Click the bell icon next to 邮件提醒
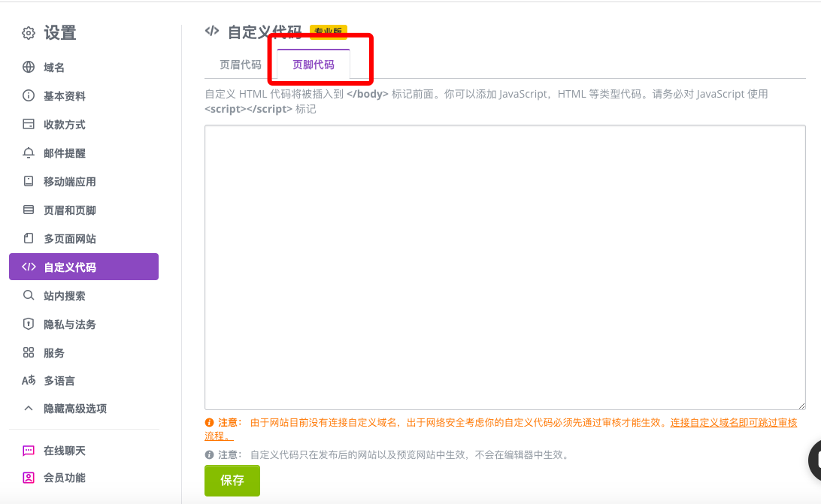Screen dimensions: 821x504 click(x=29, y=152)
